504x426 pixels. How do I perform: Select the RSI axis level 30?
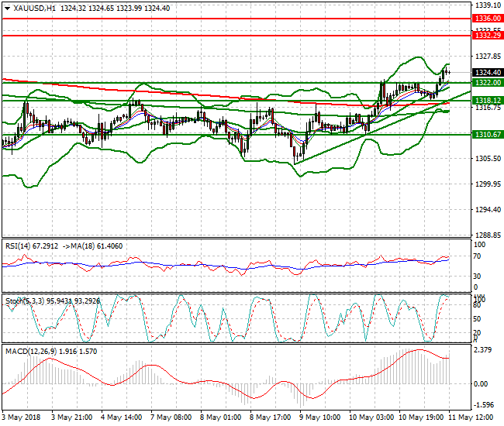click(477, 276)
